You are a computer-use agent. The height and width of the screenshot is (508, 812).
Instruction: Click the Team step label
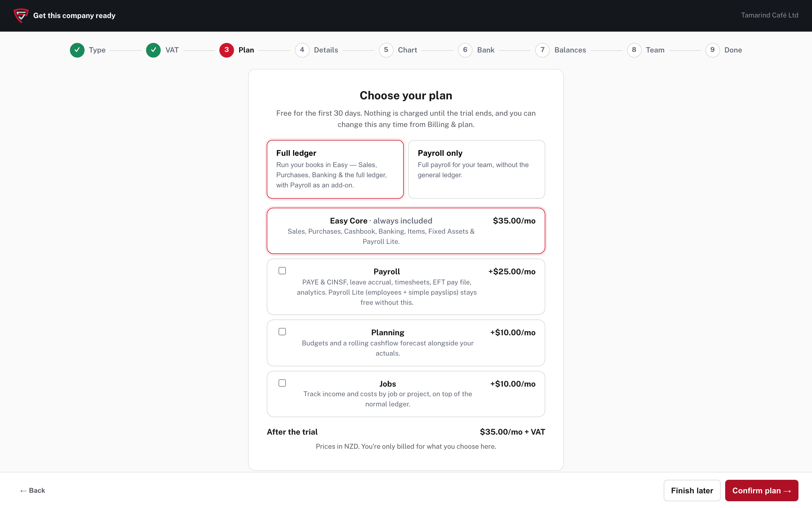655,50
